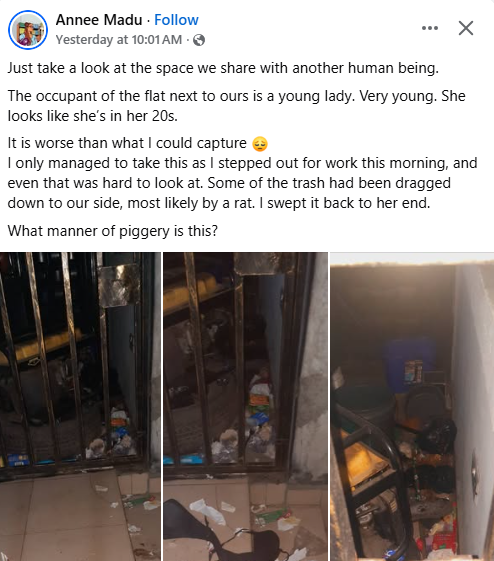Viewport: 494px width, 561px height.
Task: Click the globe public audience icon
Action: pos(199,40)
